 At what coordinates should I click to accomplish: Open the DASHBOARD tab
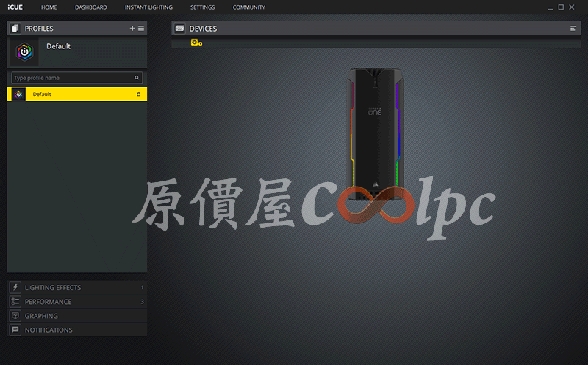(x=90, y=7)
